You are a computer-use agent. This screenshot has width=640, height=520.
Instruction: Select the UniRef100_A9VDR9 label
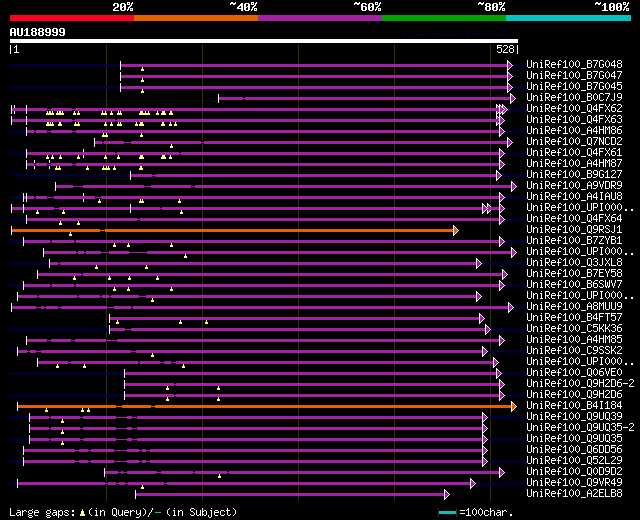click(x=574, y=186)
